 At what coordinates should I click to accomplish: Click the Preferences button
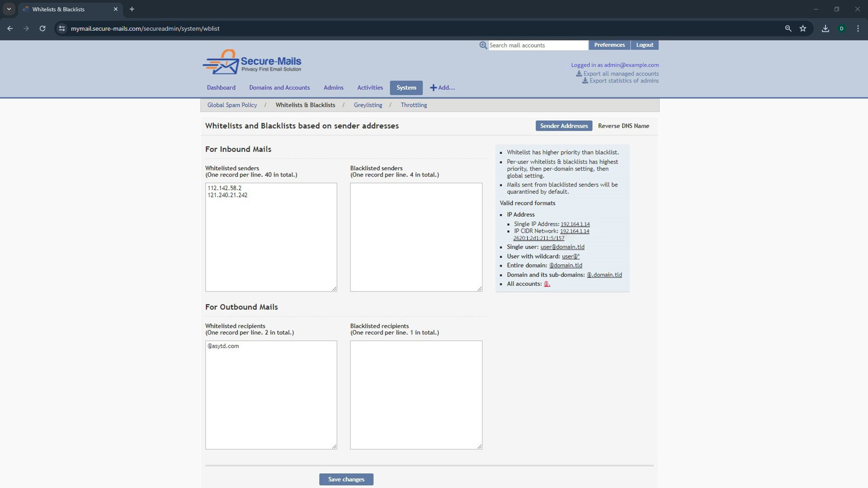(609, 45)
